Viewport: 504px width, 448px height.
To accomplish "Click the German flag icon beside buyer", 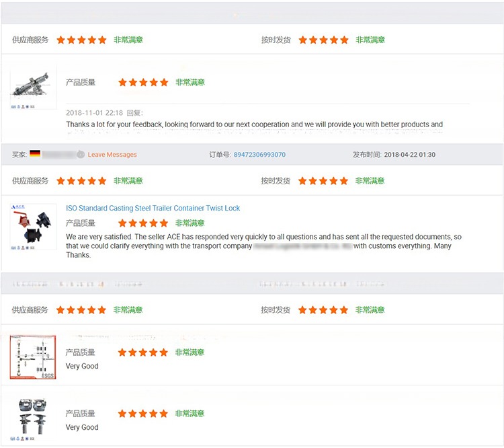I will pos(35,154).
